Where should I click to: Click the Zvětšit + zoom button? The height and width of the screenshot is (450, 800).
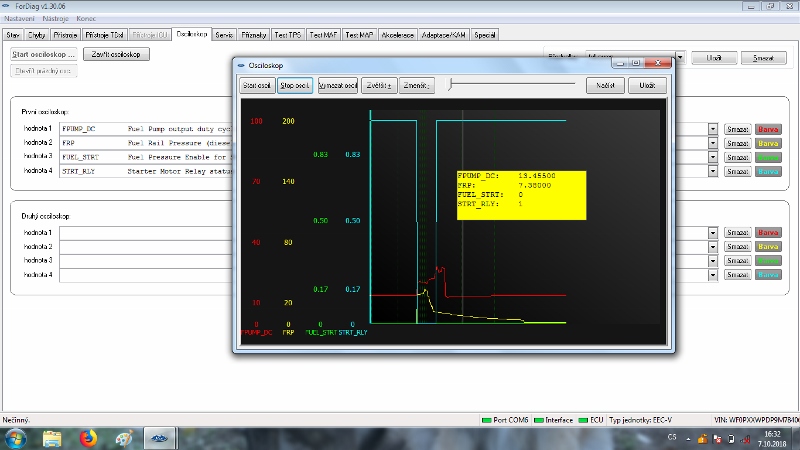[378, 86]
